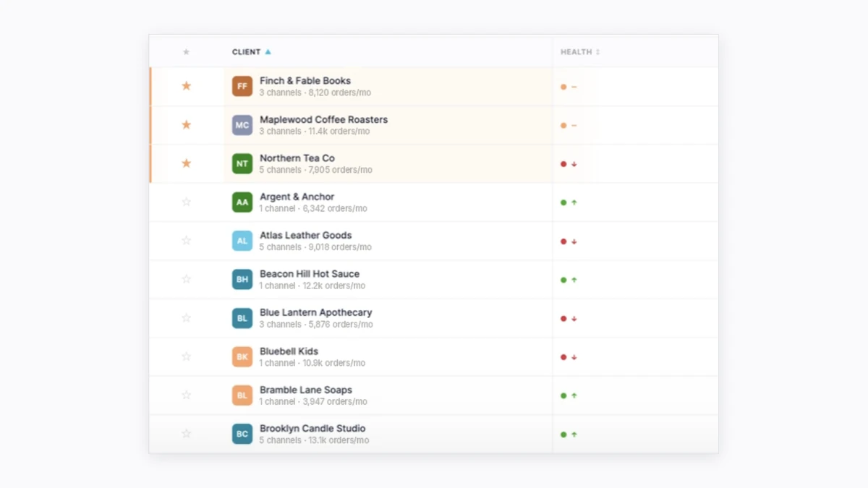Select Bluebell Kids name
The width and height of the screenshot is (868, 488).
pyautogui.click(x=289, y=351)
